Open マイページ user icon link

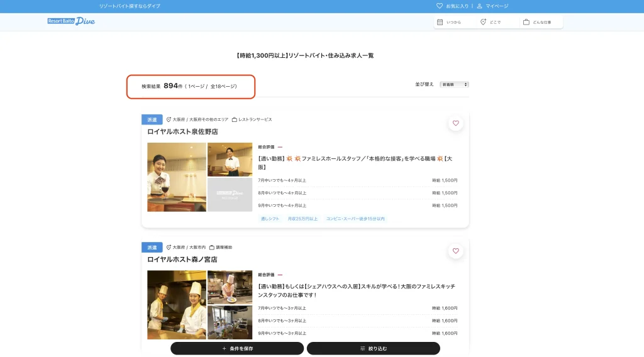click(479, 6)
